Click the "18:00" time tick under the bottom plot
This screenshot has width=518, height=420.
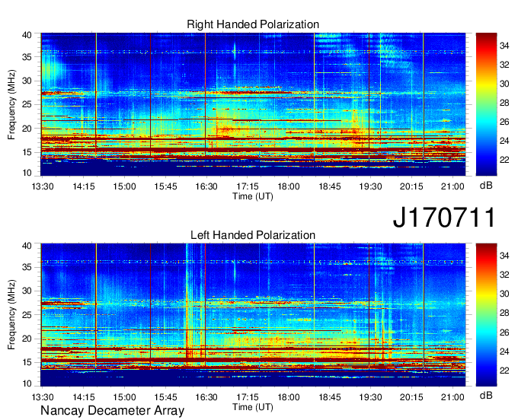pos(289,397)
